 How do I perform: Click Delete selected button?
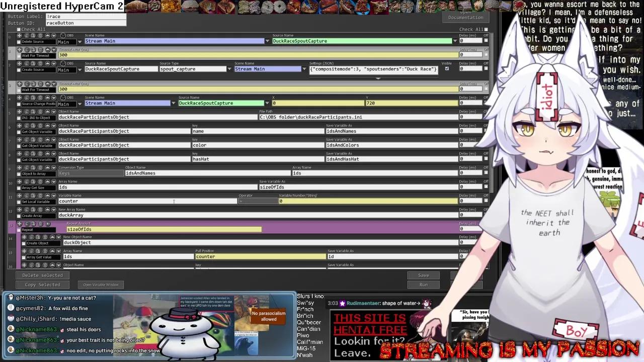(42, 275)
